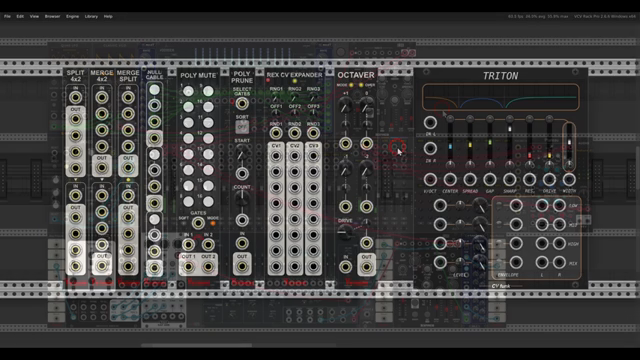Screen dimensions: 640x360
Task: Click the Triton CENTER CV jack
Action: 450,179
